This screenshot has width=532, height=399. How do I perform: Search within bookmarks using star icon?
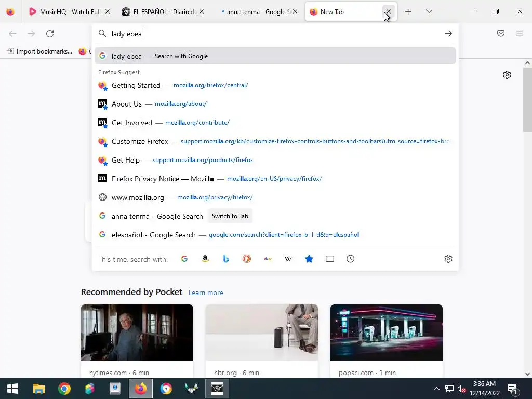pos(309,259)
